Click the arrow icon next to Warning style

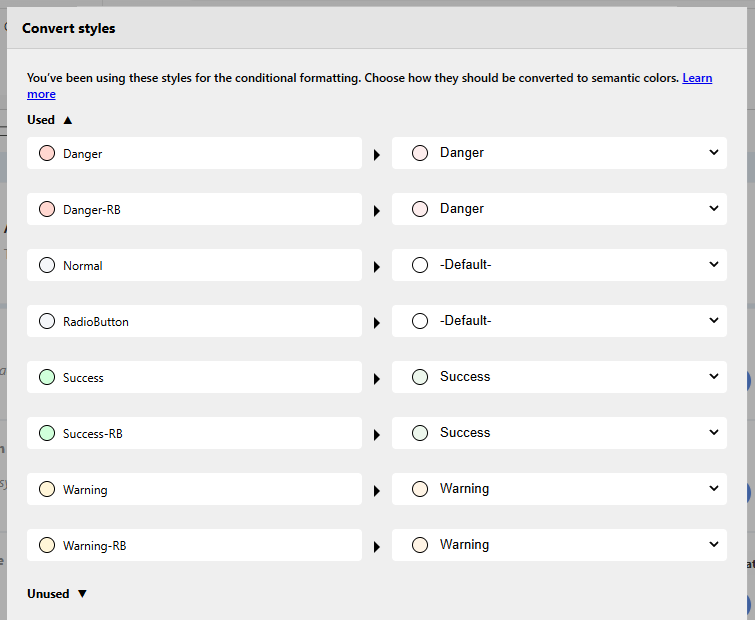(377, 491)
